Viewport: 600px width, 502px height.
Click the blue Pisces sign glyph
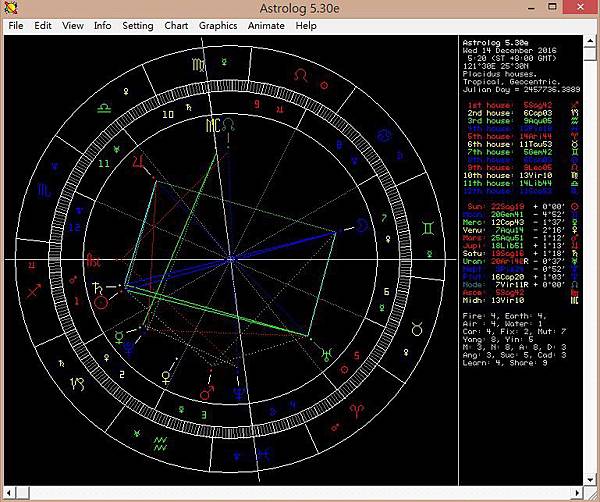(263, 455)
